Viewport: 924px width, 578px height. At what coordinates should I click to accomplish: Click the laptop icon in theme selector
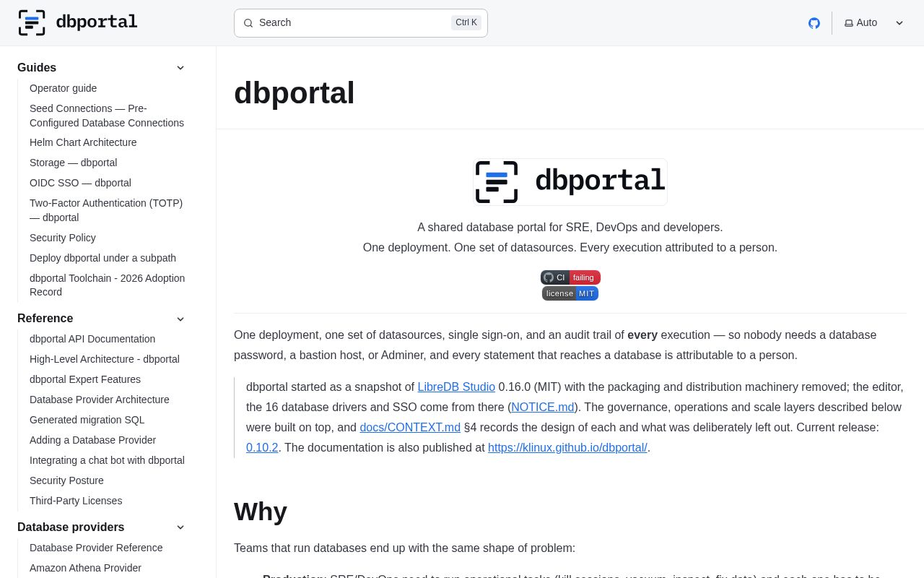(x=849, y=23)
